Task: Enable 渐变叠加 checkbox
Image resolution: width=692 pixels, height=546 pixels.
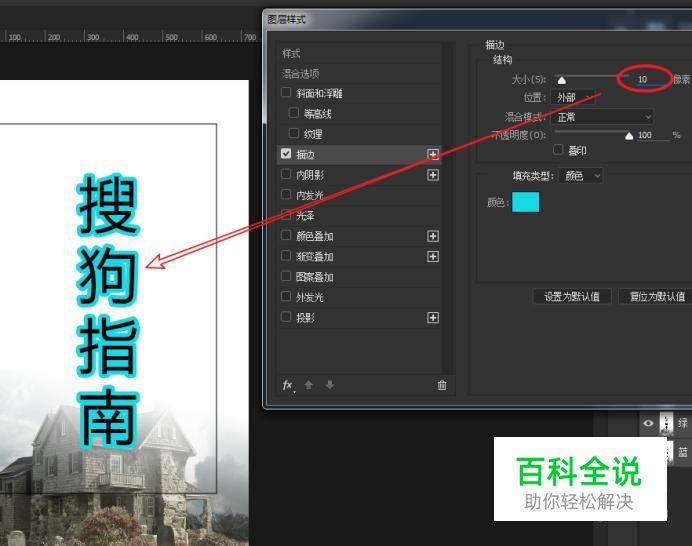Action: point(286,256)
